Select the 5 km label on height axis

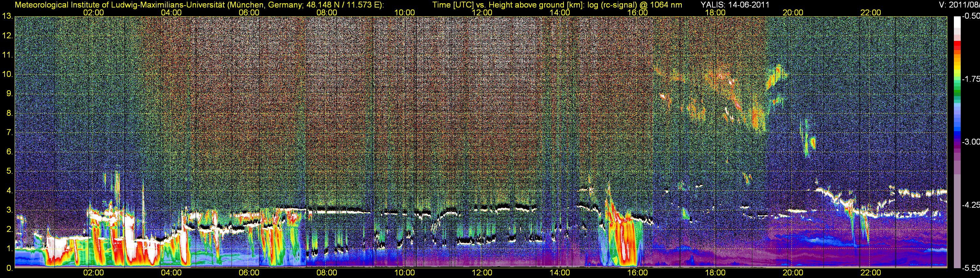point(9,171)
